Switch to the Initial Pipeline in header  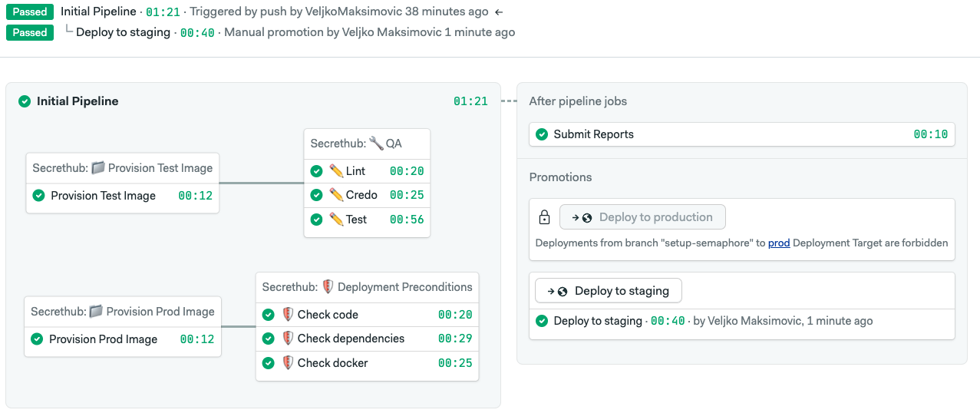pos(98,12)
